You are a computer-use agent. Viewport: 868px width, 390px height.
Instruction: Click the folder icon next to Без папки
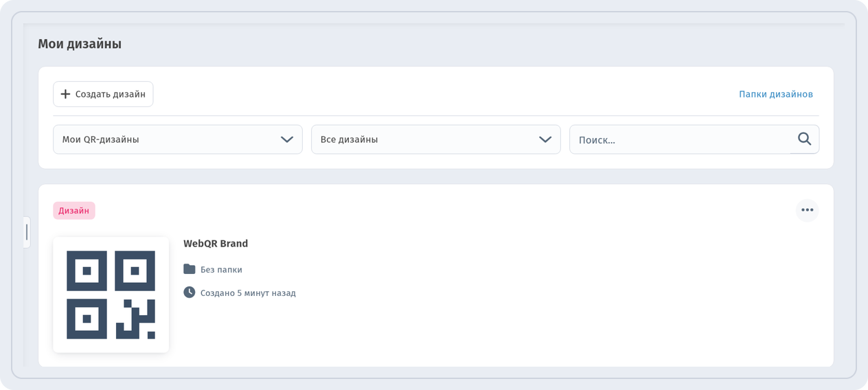tap(190, 269)
